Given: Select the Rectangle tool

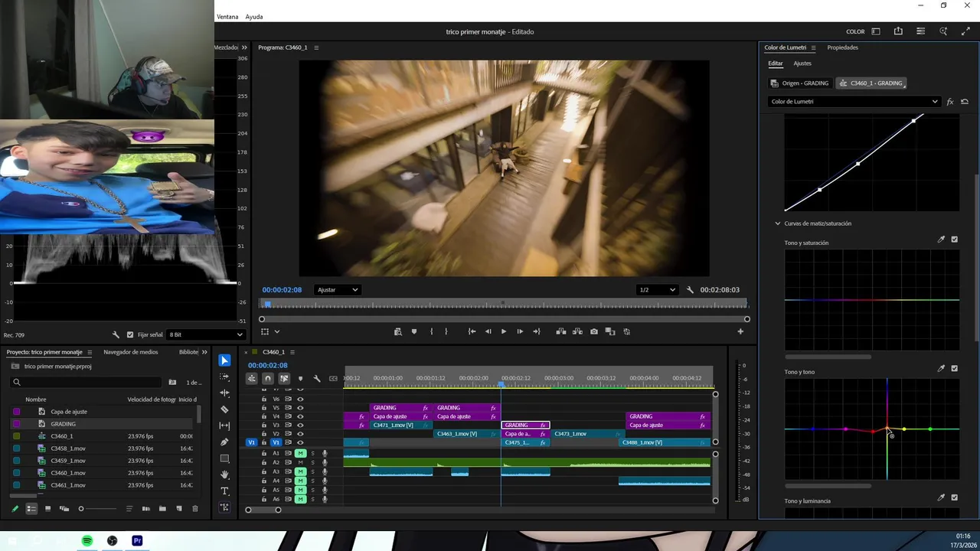Looking at the screenshot, I should pyautogui.click(x=224, y=458).
